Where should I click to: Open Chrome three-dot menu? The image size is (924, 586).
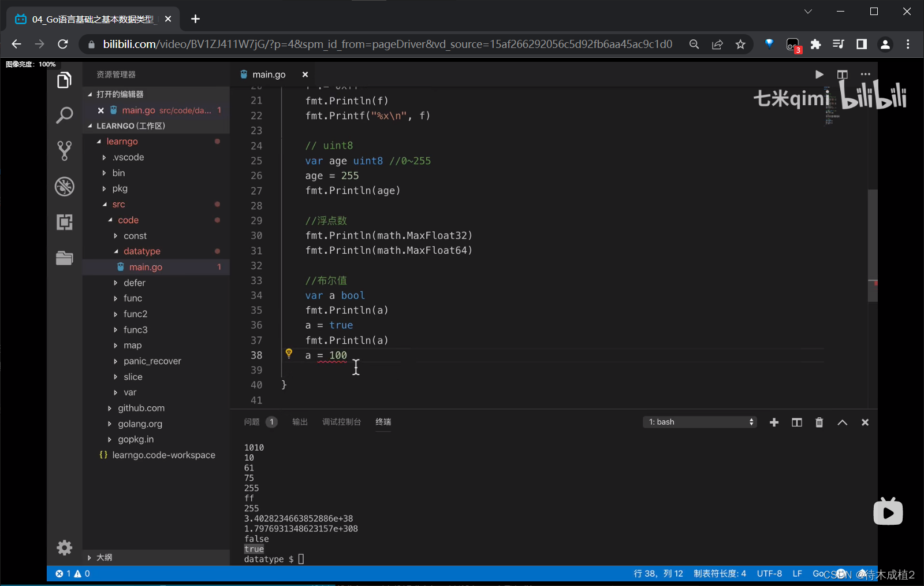[908, 44]
